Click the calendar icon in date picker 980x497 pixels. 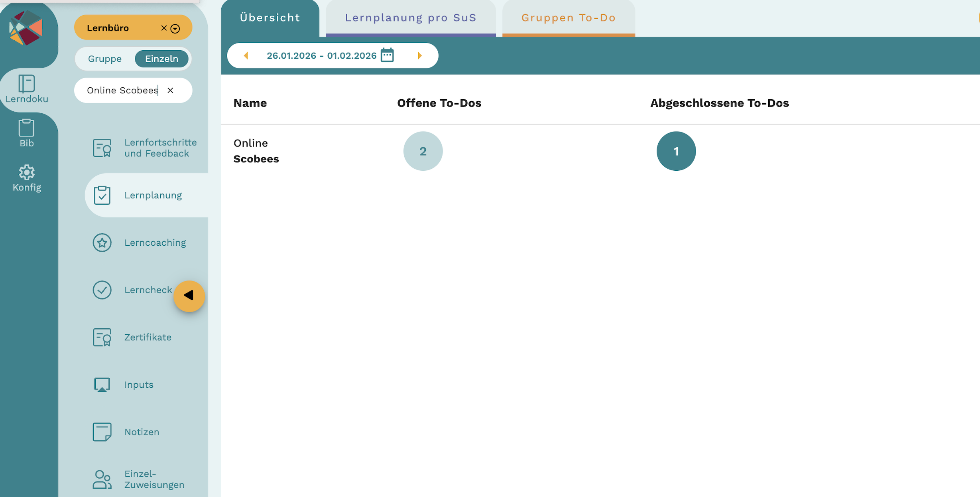coord(387,55)
